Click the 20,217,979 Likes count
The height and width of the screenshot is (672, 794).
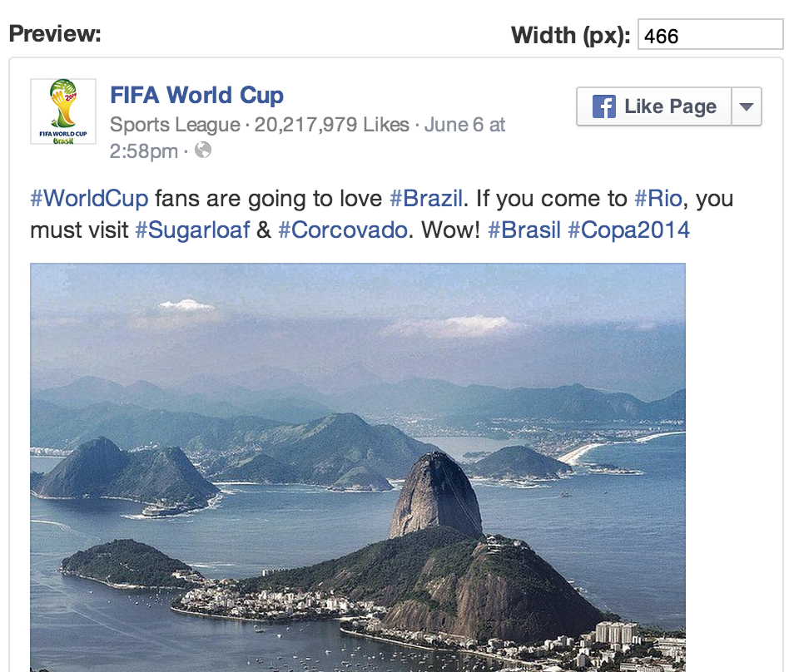click(331, 126)
